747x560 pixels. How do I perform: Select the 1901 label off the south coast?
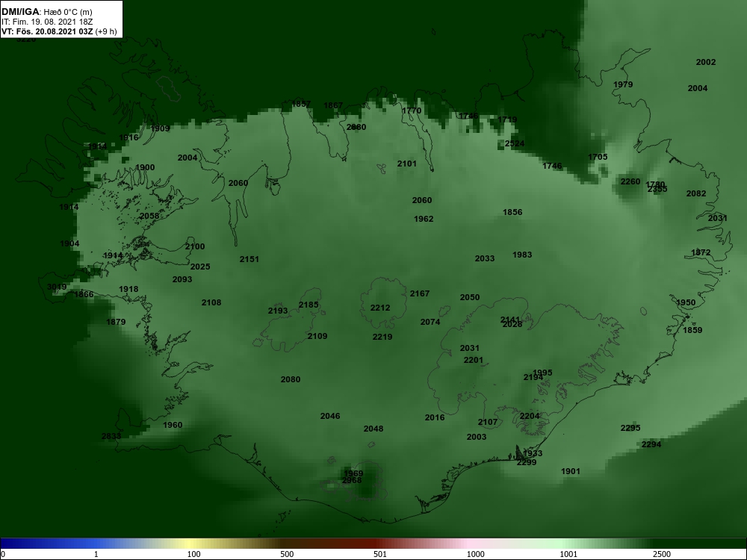pos(570,471)
